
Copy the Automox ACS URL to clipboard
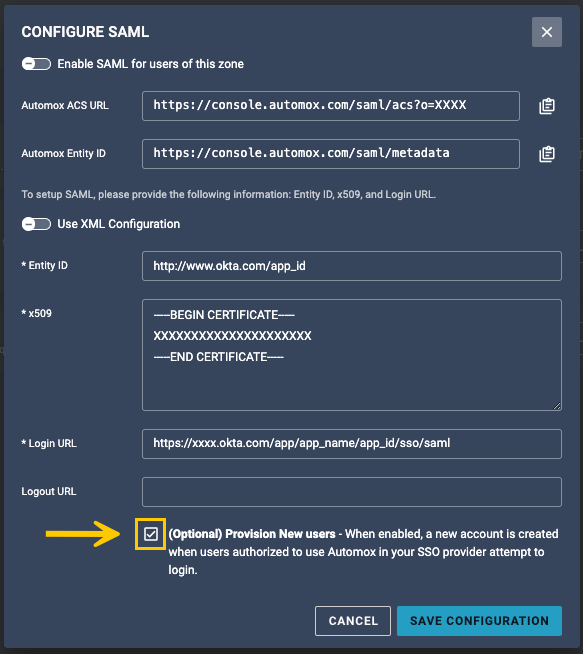547,106
